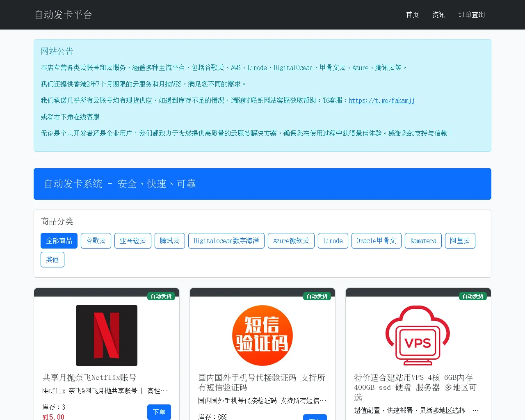Click the 商品分类 section heading
525x420 pixels.
(x=57, y=221)
